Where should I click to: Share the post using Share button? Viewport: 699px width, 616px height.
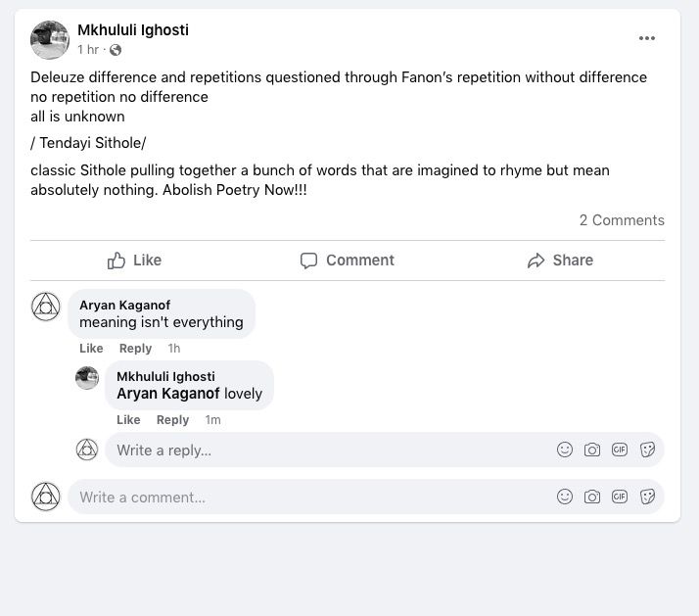click(560, 261)
